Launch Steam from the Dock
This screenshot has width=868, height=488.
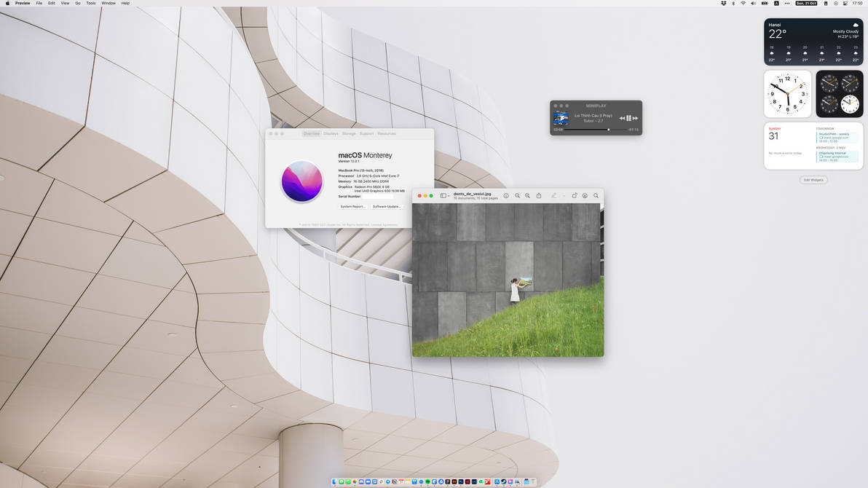504,482
